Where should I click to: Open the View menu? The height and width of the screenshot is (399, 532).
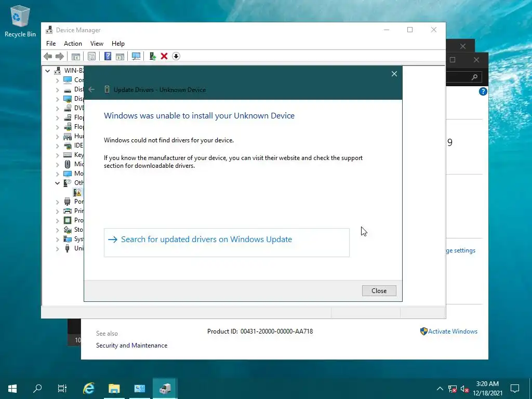(97, 44)
